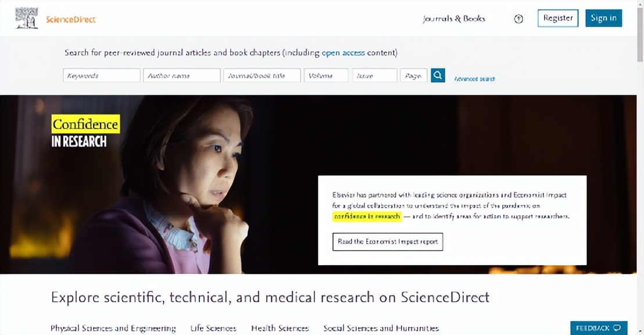Focus the Journal/book title field
The width and height of the screenshot is (644, 335).
click(x=262, y=76)
